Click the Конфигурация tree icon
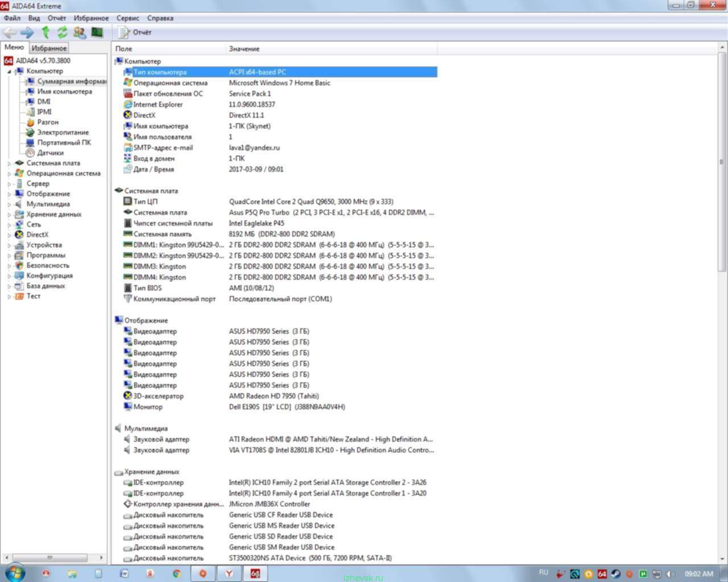 (19, 276)
